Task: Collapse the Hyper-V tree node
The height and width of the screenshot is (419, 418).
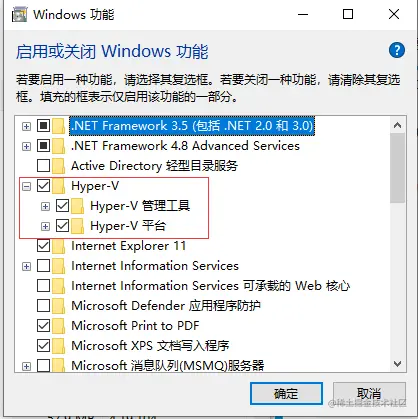Action: click(x=26, y=186)
